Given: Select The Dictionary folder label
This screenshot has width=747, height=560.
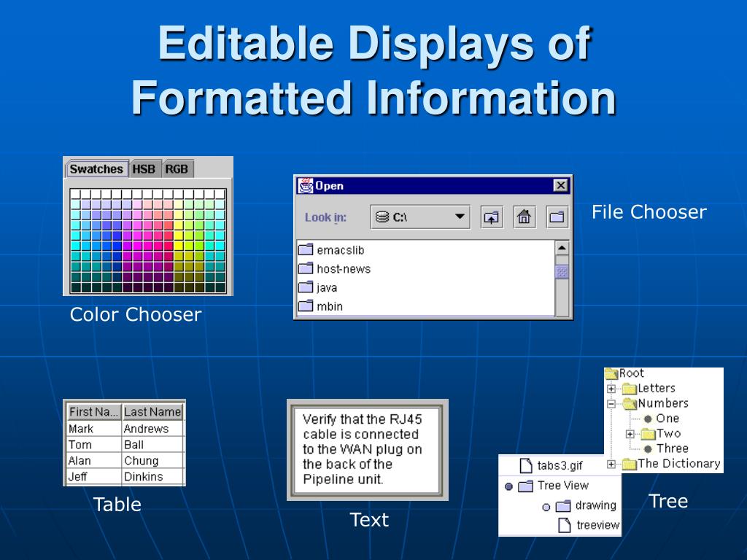Looking at the screenshot, I should [x=679, y=463].
